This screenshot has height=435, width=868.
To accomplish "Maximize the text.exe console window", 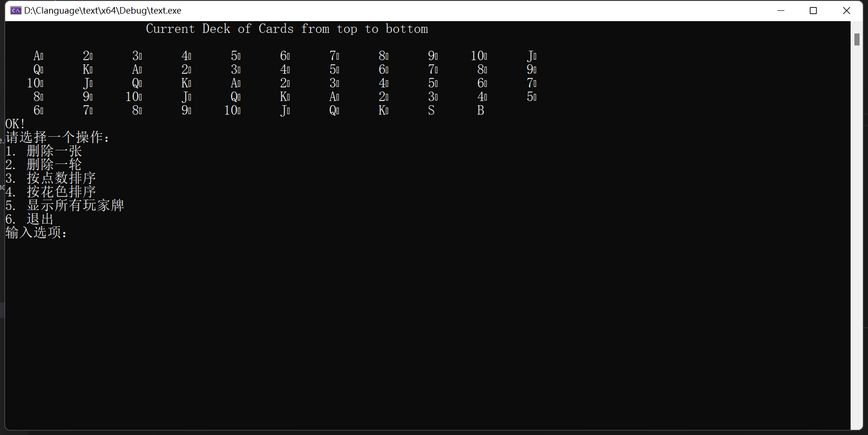I will click(x=814, y=10).
